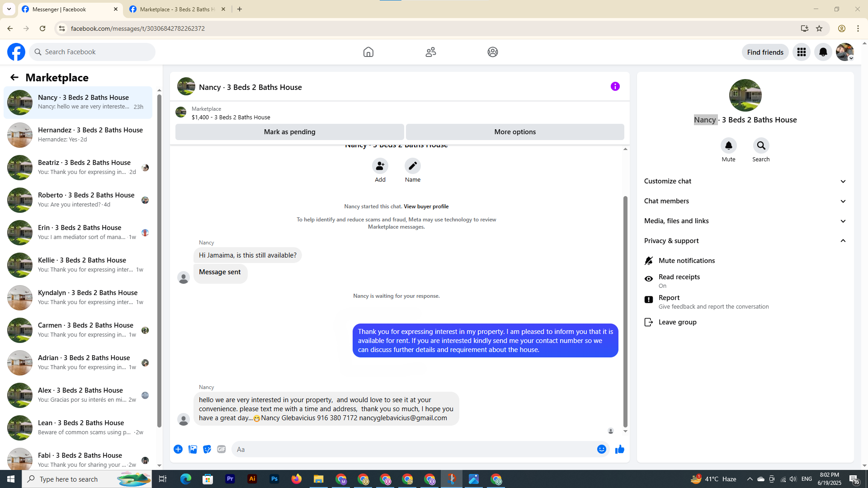This screenshot has height=488, width=868.
Task: Click chat list scrollbar
Action: [159, 260]
